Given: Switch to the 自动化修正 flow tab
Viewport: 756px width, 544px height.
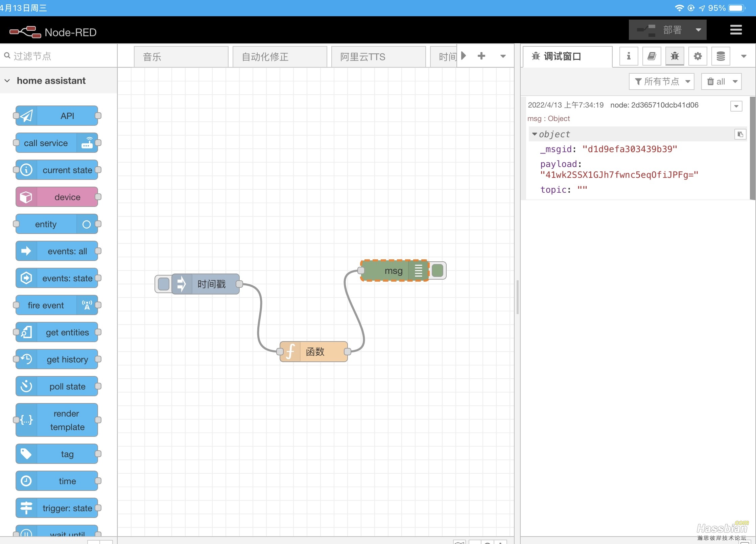Looking at the screenshot, I should pyautogui.click(x=280, y=56).
